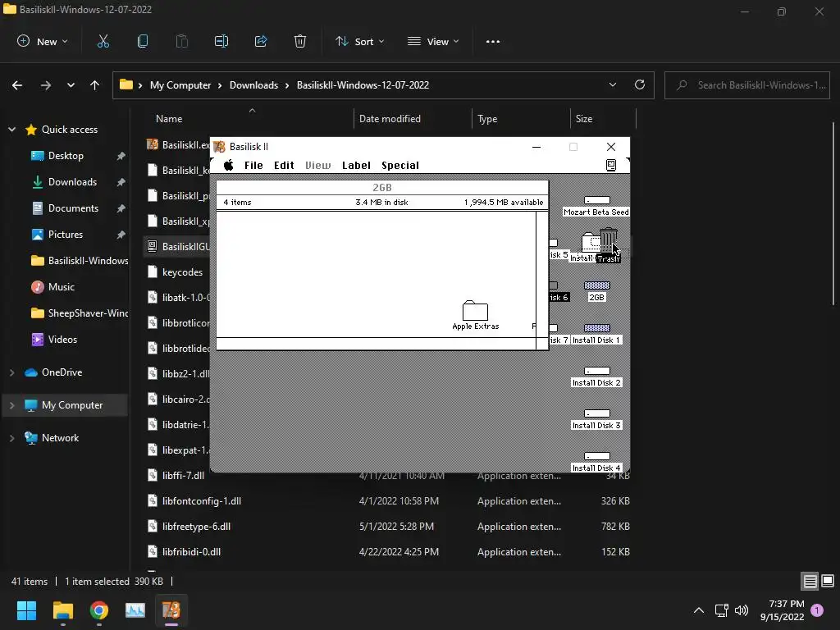Select the libfontconfig-1.dll file

(x=202, y=501)
